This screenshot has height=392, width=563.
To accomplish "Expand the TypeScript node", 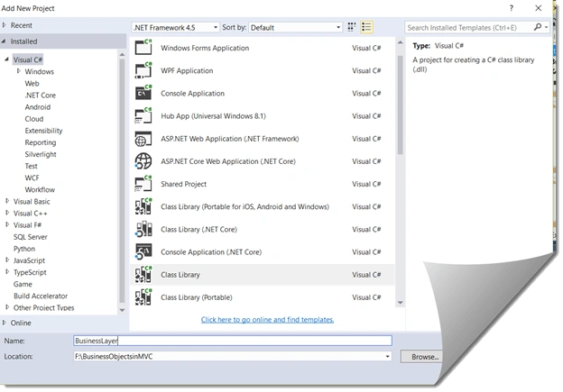I will pos(7,272).
